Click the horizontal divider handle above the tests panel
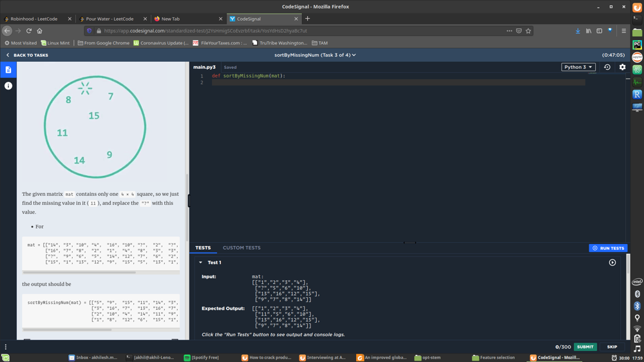Image resolution: width=644 pixels, height=362 pixels. (410, 243)
